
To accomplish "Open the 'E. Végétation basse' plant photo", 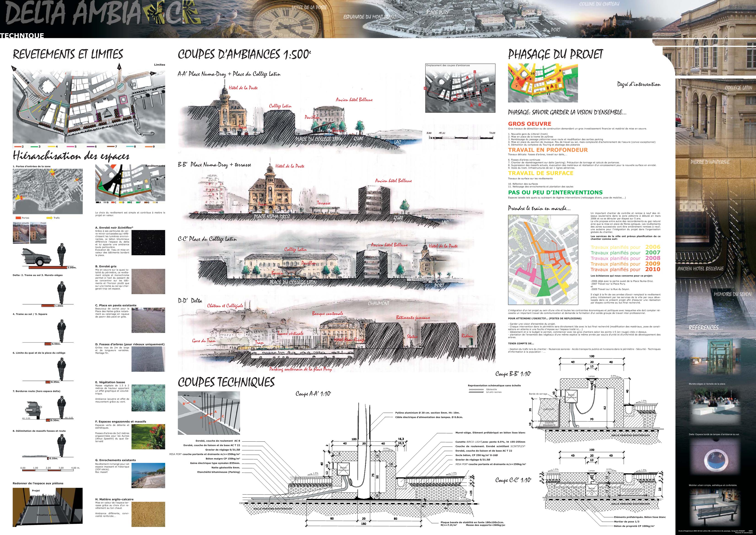I will [148, 398].
